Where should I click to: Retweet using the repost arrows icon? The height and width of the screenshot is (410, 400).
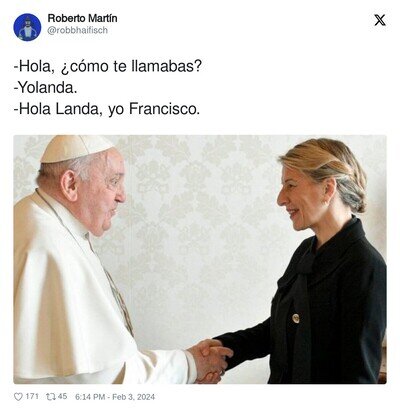click(51, 397)
